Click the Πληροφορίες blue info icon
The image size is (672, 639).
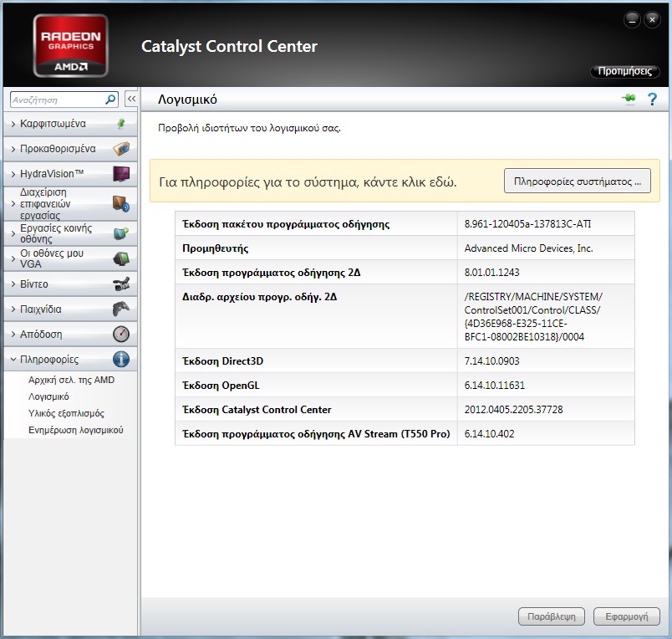pyautogui.click(x=121, y=359)
